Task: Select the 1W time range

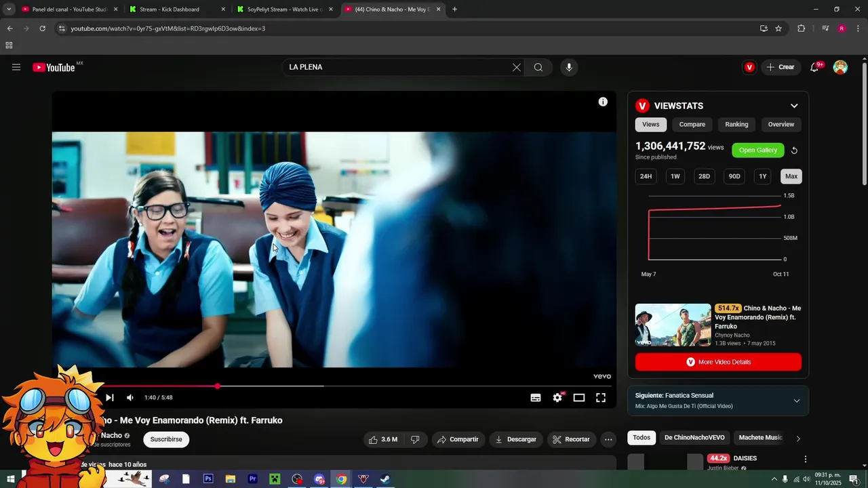Action: tap(675, 176)
